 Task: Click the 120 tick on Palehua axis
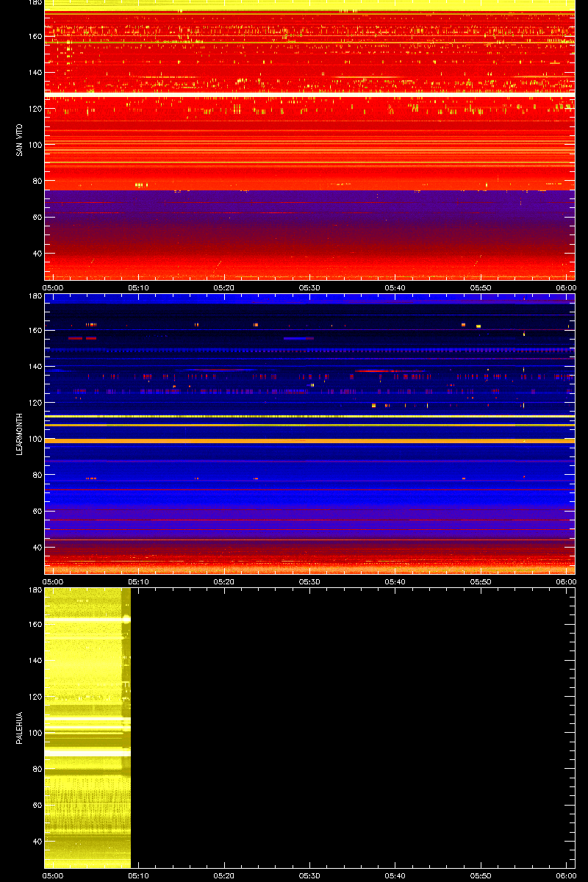point(35,697)
